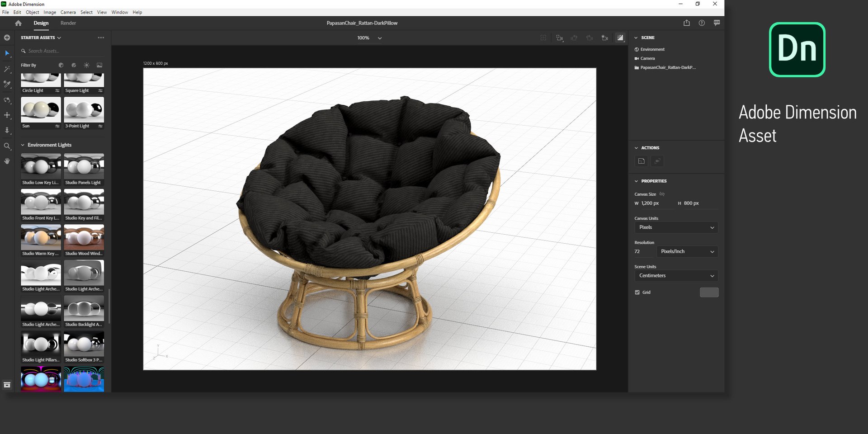Toggle the canvas size aspect lock
868x434 pixels.
point(662,194)
